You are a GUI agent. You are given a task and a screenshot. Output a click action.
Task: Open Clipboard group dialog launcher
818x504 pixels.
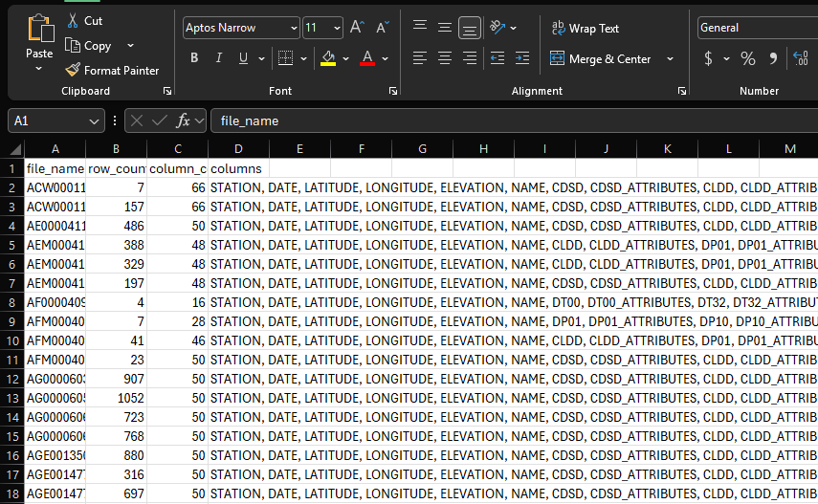pyautogui.click(x=167, y=91)
